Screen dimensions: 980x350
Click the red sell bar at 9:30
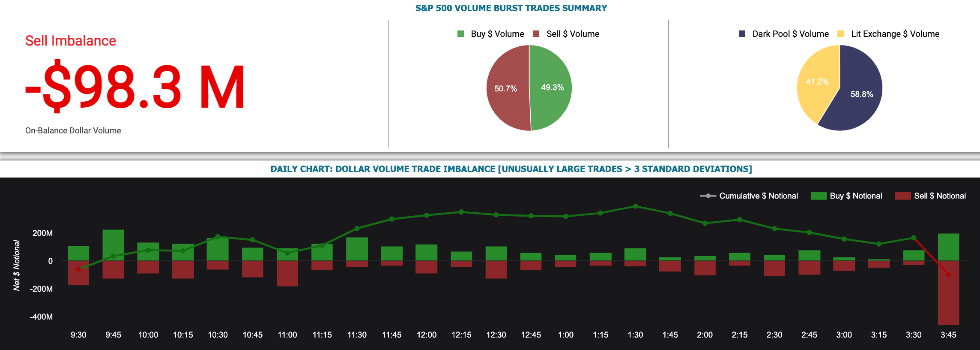pyautogui.click(x=78, y=273)
